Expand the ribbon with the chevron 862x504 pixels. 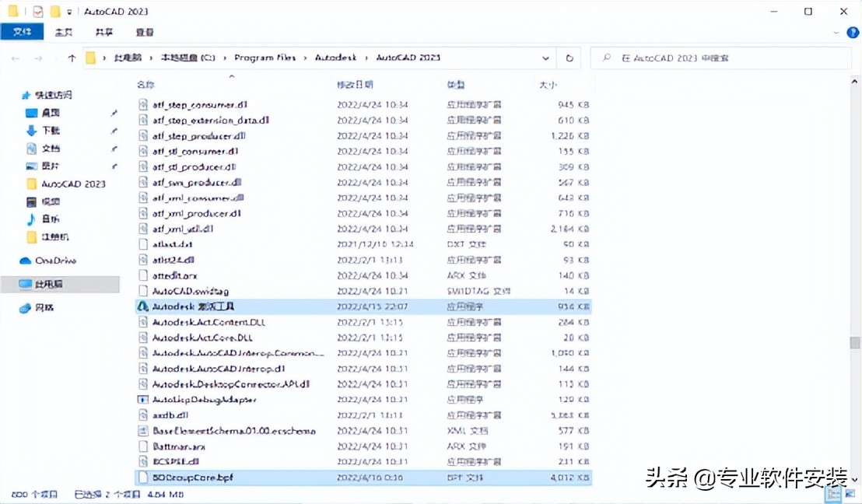click(x=836, y=33)
